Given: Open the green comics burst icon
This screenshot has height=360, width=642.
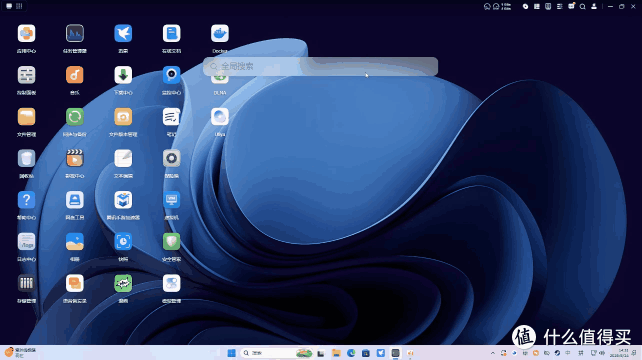Looking at the screenshot, I should pyautogui.click(x=123, y=283).
